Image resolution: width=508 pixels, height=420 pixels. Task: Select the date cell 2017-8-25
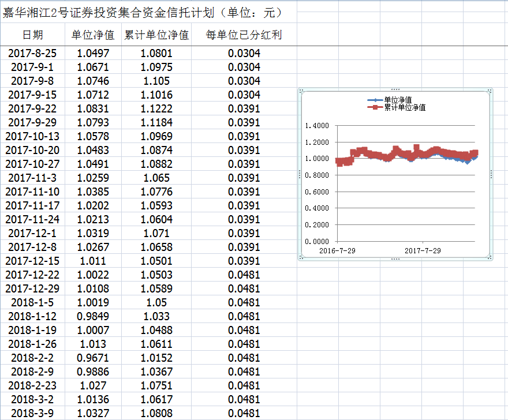[32, 54]
